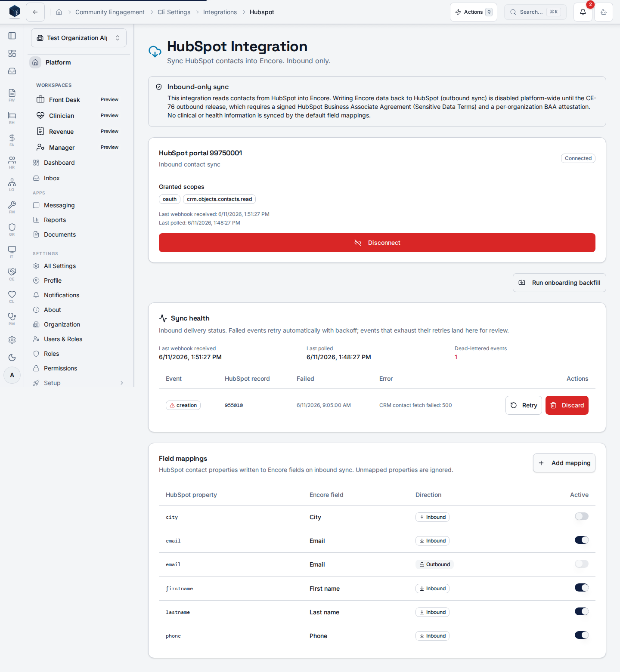This screenshot has height=672, width=620.
Task: Disable the firstname mapping toggle
Action: click(x=581, y=588)
